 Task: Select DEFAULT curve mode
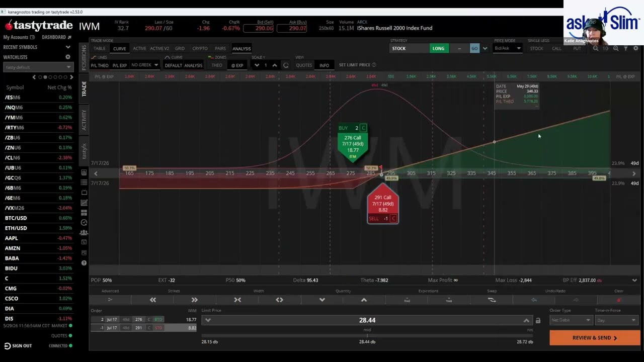[x=174, y=65]
